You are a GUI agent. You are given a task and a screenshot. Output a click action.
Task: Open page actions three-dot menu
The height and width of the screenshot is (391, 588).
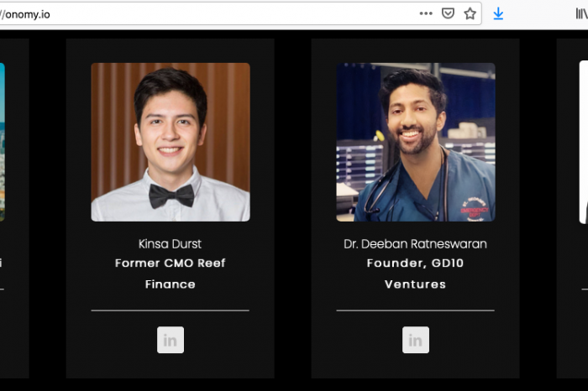click(x=426, y=13)
